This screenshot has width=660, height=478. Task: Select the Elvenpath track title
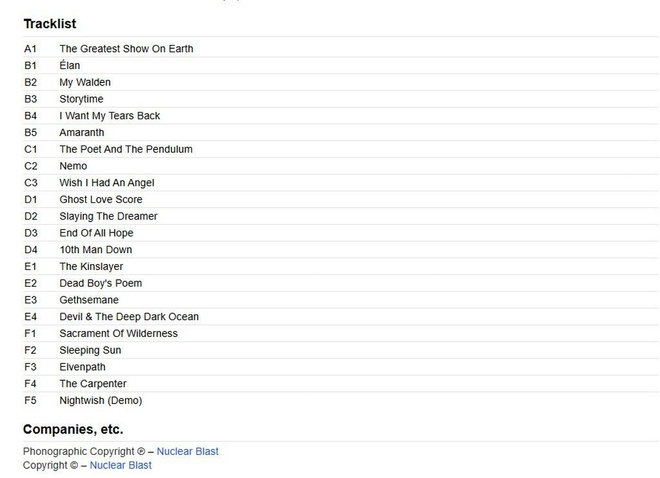point(82,367)
